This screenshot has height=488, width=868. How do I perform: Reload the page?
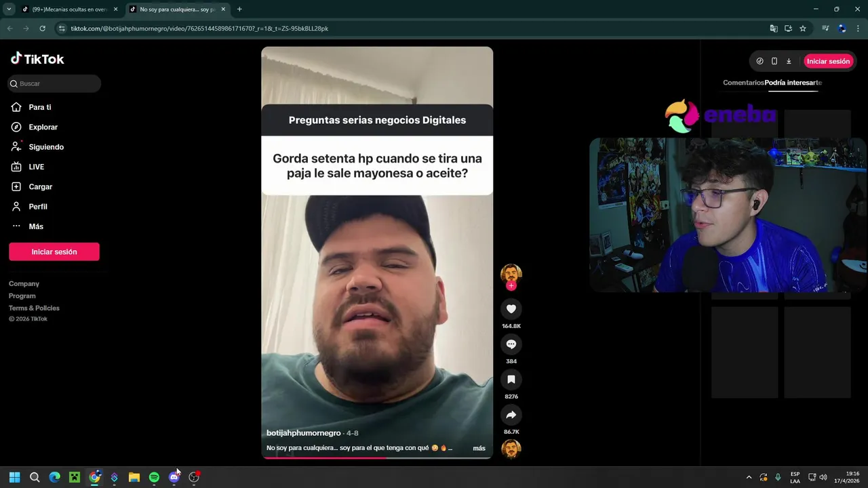42,28
